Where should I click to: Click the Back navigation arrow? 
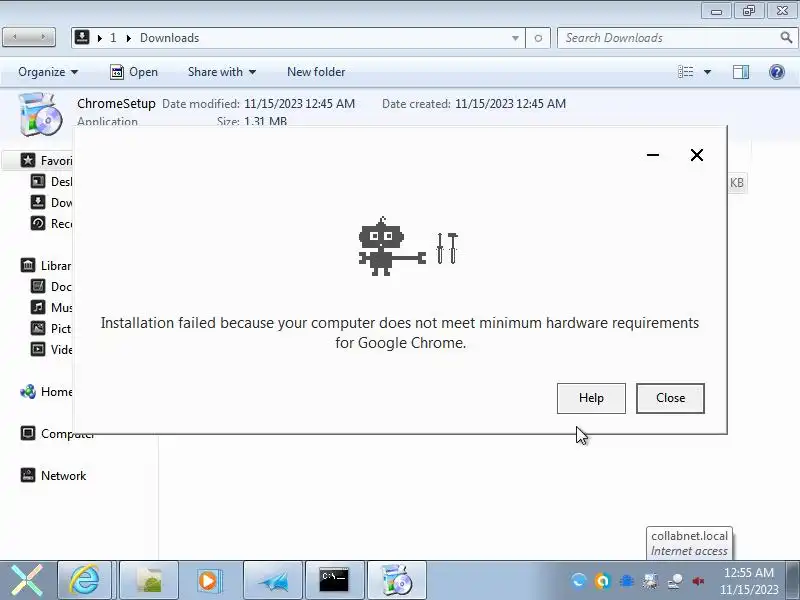15,37
